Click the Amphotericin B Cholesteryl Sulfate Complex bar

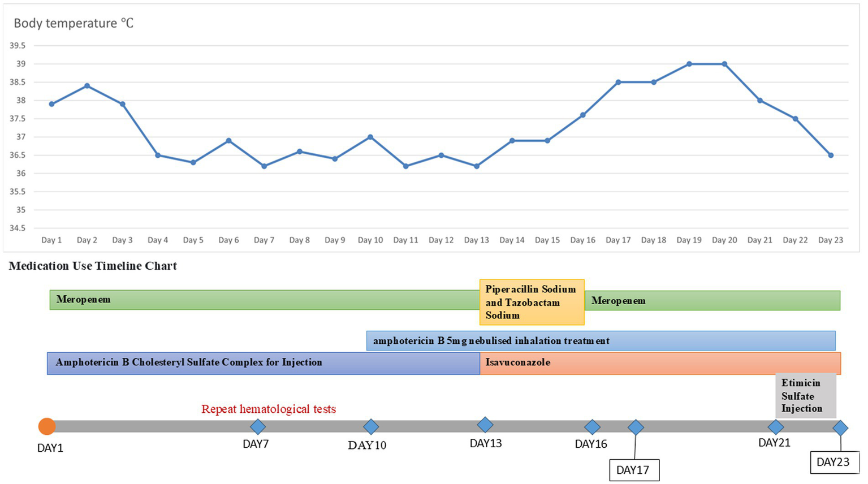click(x=263, y=363)
